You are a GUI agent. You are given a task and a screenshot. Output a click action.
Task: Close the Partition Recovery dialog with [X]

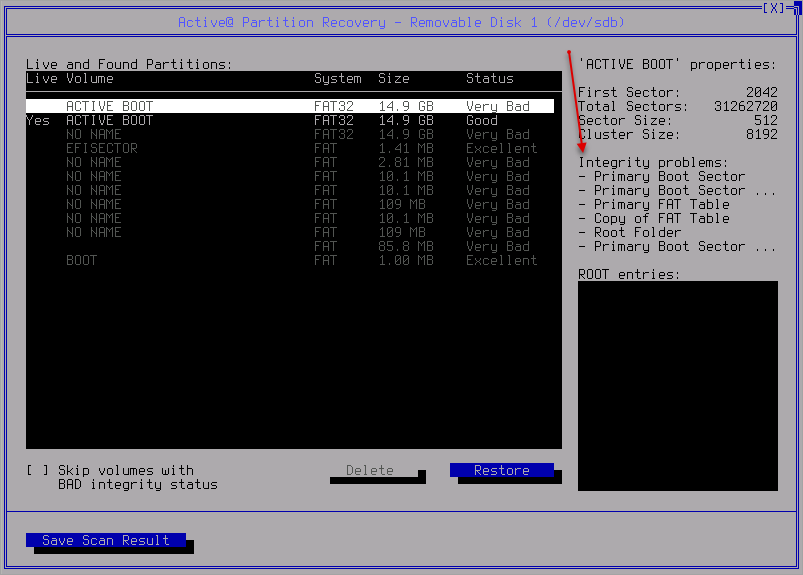tap(773, 8)
